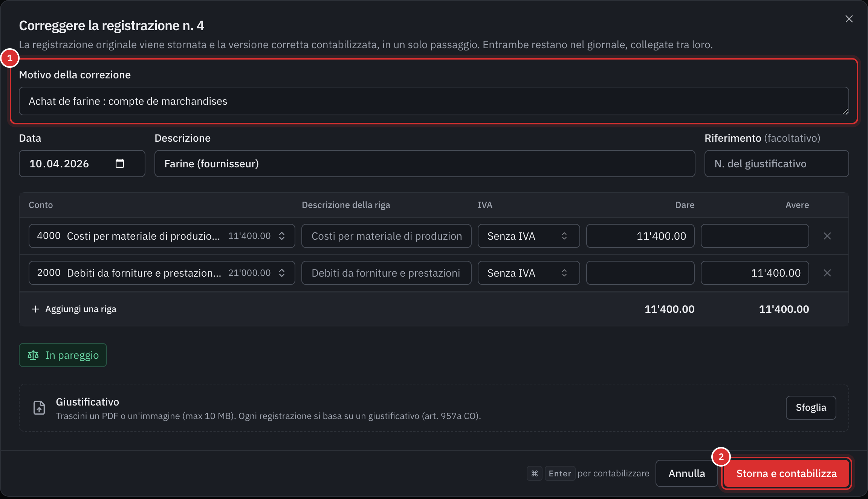Open the account selector for 4000 Costi per materiale
This screenshot has width=868, height=499.
[x=162, y=236]
